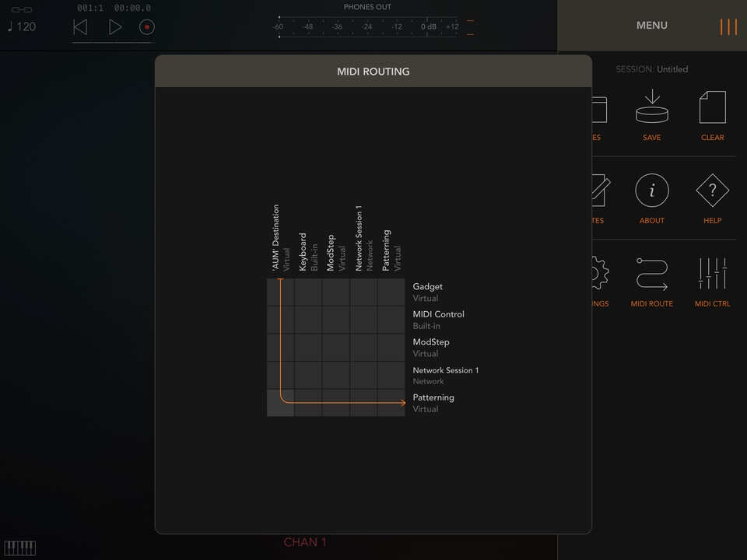Select the Patterning Virtual source column header
This screenshot has height=560, width=747.
[x=391, y=250]
